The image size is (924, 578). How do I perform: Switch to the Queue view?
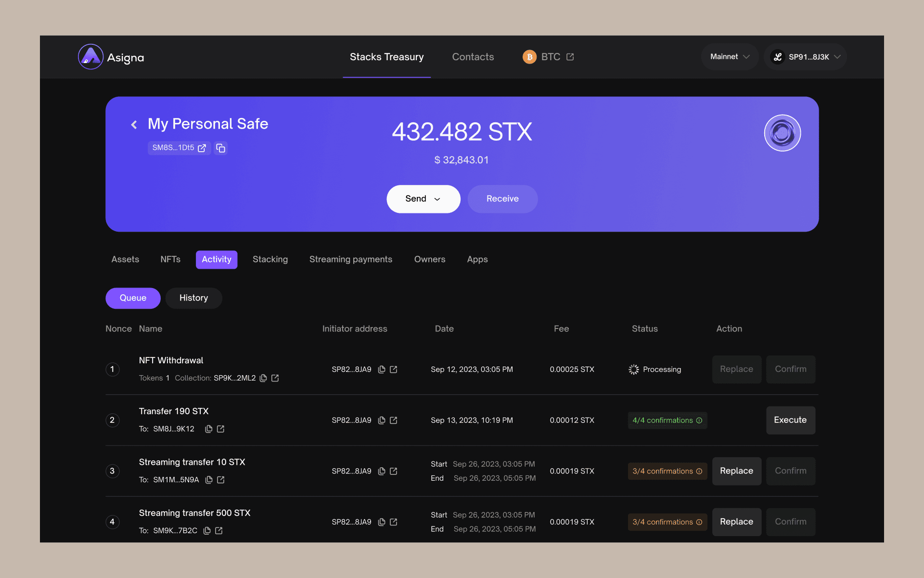coord(133,298)
